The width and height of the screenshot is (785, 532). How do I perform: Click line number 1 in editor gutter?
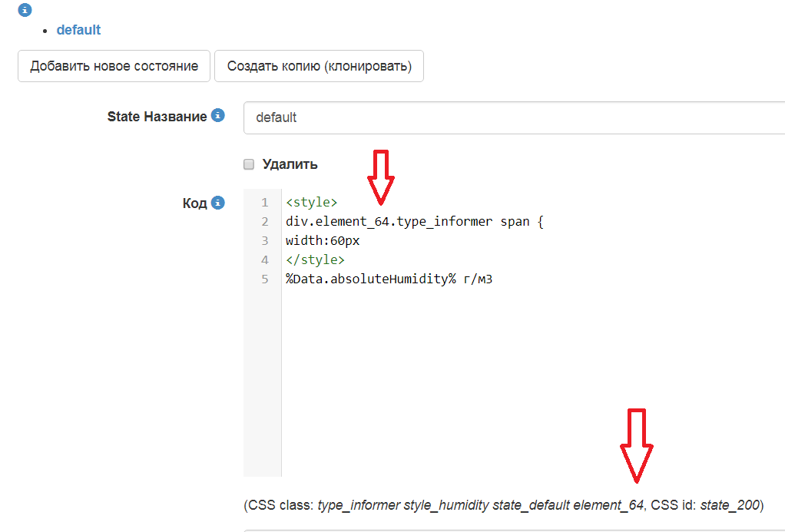point(264,203)
